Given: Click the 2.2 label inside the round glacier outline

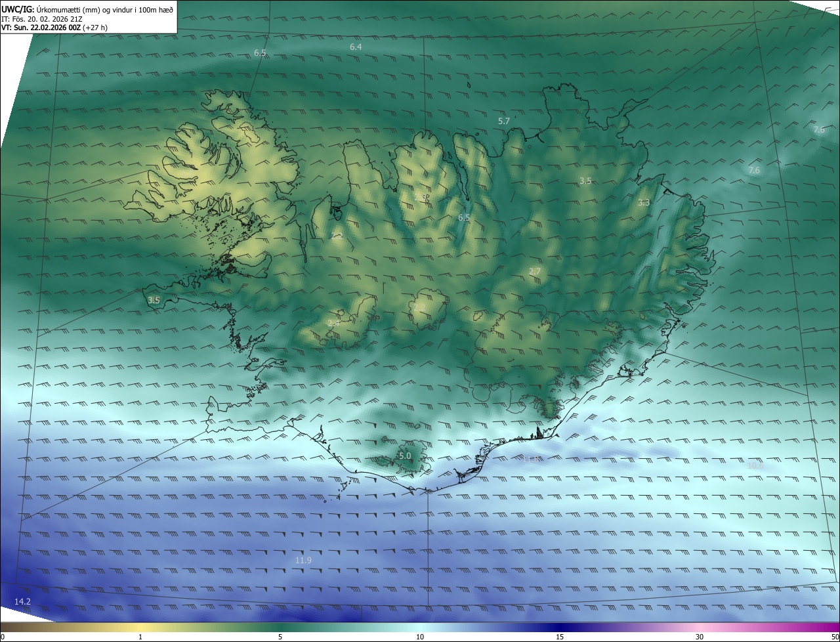Looking at the screenshot, I should click(420, 308).
